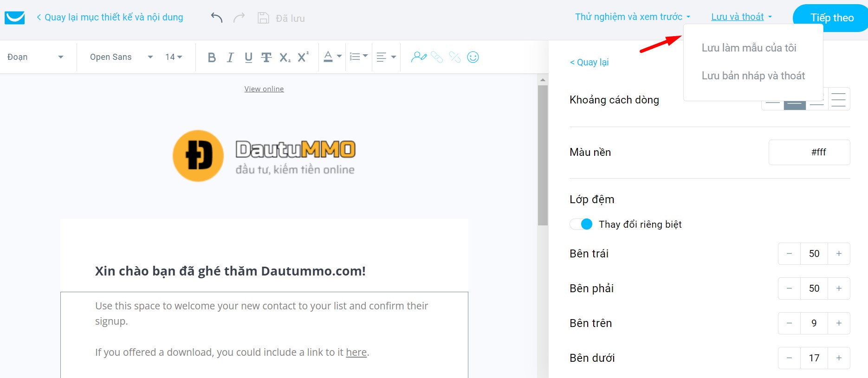Open the Open Sans font dropdown
The image size is (868, 378).
pos(121,57)
